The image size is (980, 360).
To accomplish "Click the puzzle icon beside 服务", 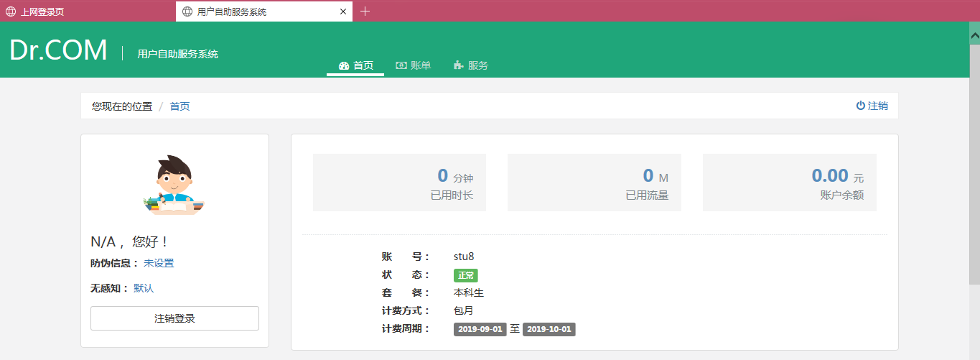I will click(x=459, y=65).
